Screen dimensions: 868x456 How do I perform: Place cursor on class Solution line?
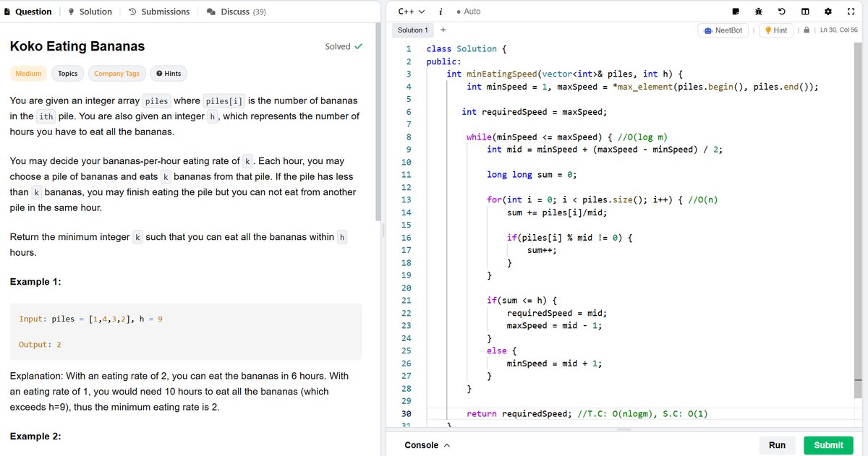point(467,48)
